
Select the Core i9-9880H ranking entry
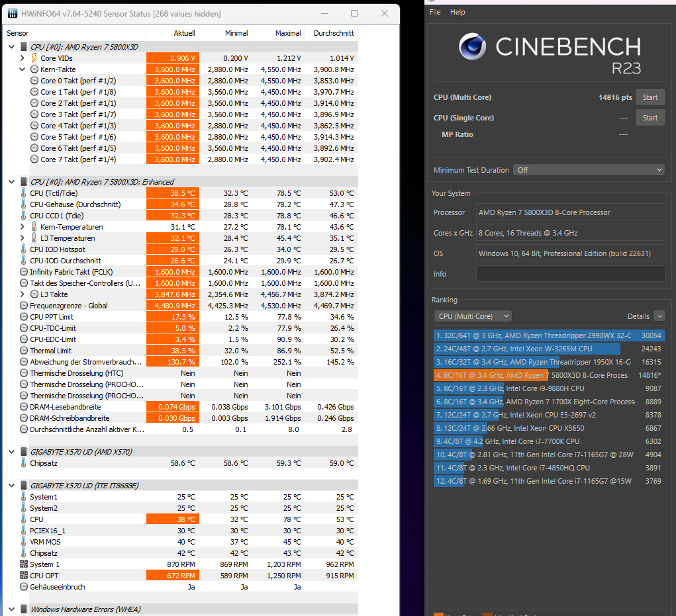coord(549,388)
